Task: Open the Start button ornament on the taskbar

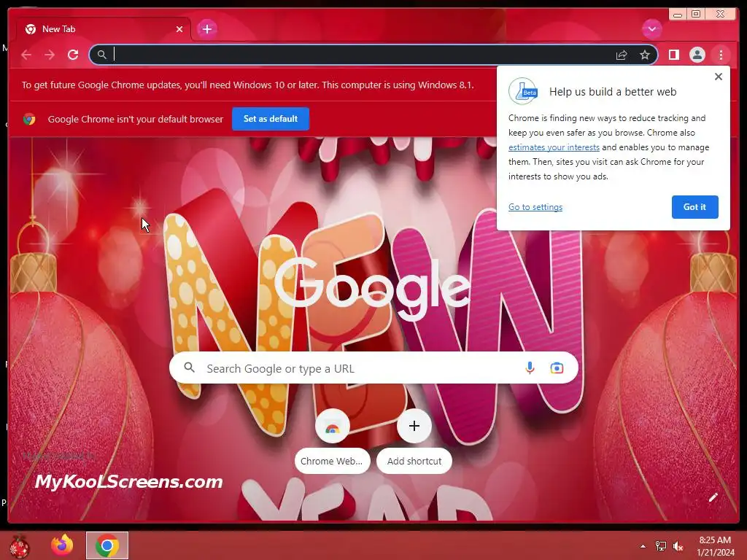Action: pos(20,546)
